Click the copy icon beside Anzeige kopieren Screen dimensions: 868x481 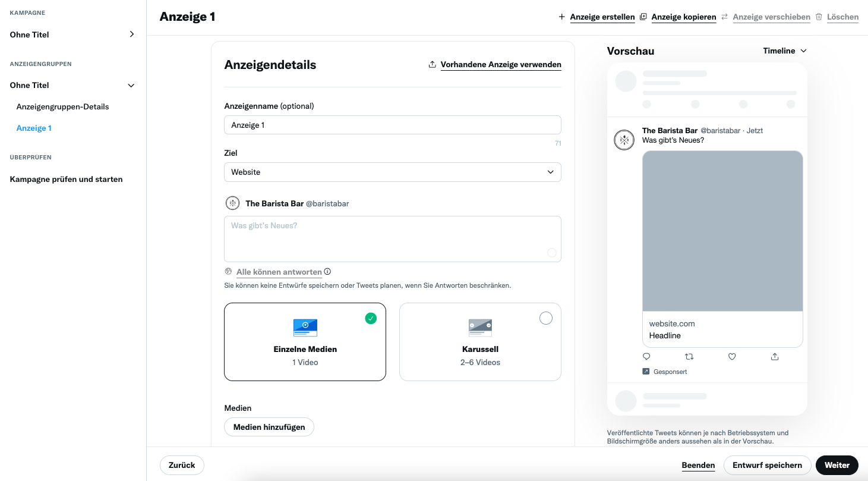pyautogui.click(x=643, y=17)
